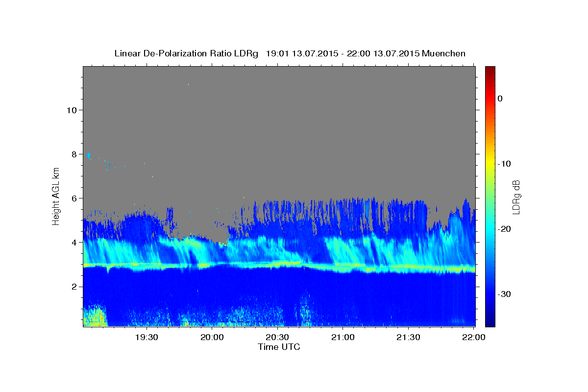Viewport: 588px width, 392px height.
Task: Click the height tick label 8
Action: (73, 154)
